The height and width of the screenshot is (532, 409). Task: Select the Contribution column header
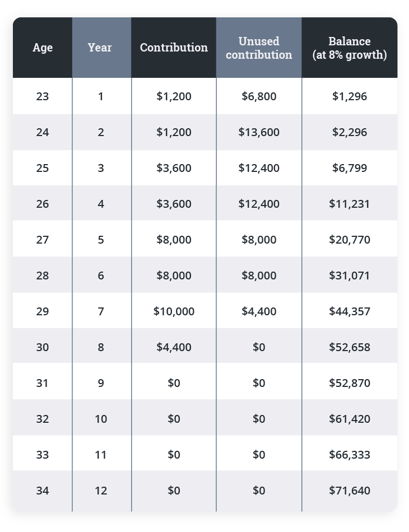point(174,48)
